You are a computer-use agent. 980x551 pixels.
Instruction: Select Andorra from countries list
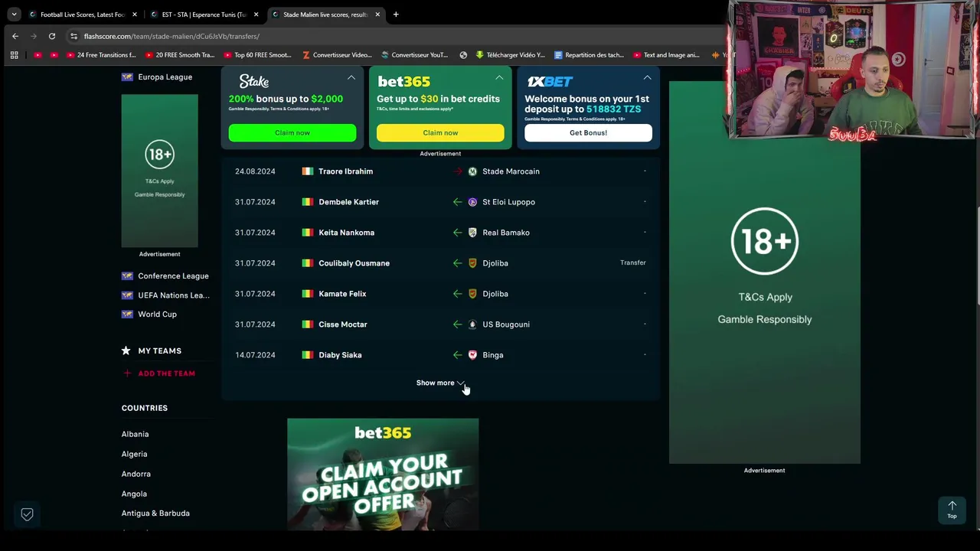[x=136, y=474]
